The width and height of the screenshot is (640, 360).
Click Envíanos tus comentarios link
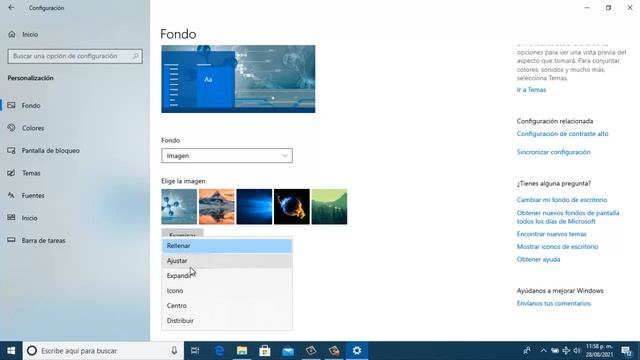553,303
